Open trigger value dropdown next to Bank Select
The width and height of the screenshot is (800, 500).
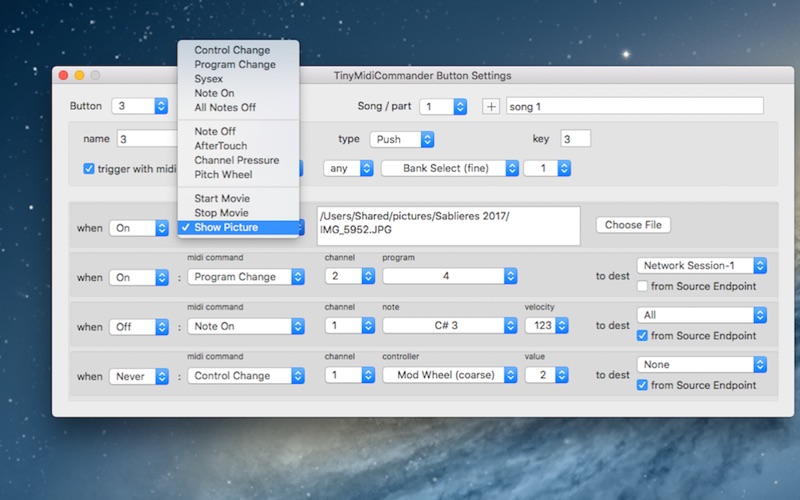[x=547, y=168]
